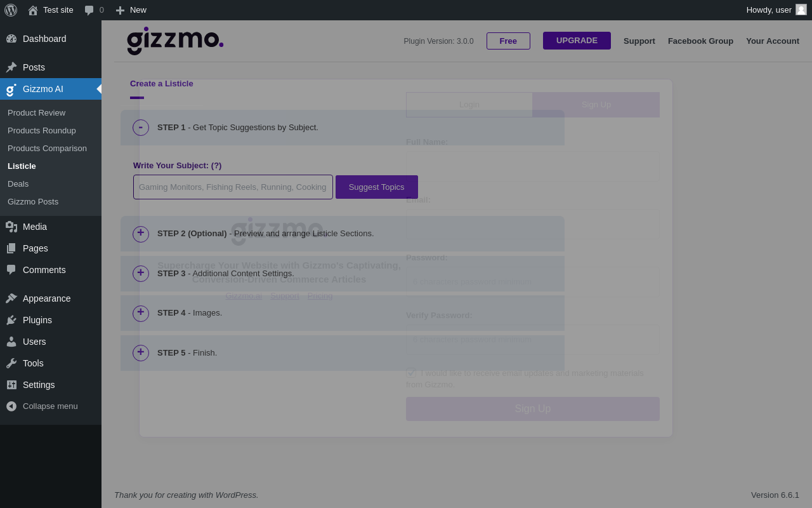Open Comments via its sidebar speech-bubble icon
812x508 pixels.
coord(11,270)
